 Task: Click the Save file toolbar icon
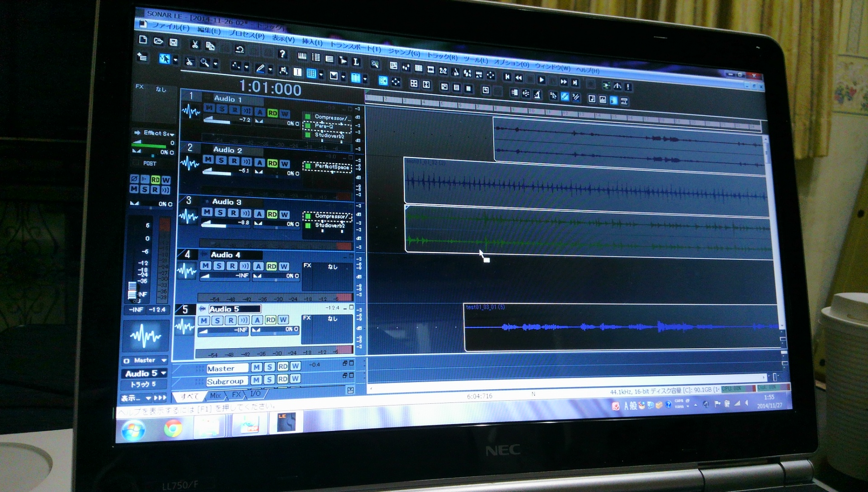173,42
